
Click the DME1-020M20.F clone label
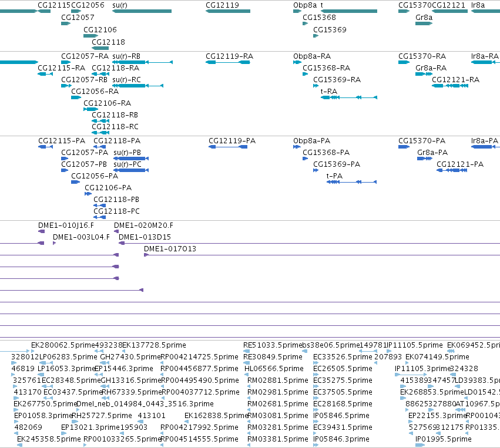[143, 225]
